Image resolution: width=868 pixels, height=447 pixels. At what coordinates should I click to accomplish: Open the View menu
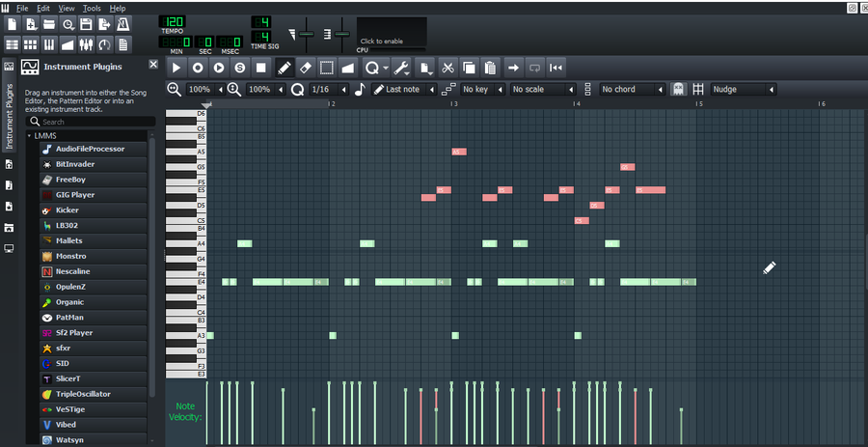(x=67, y=9)
